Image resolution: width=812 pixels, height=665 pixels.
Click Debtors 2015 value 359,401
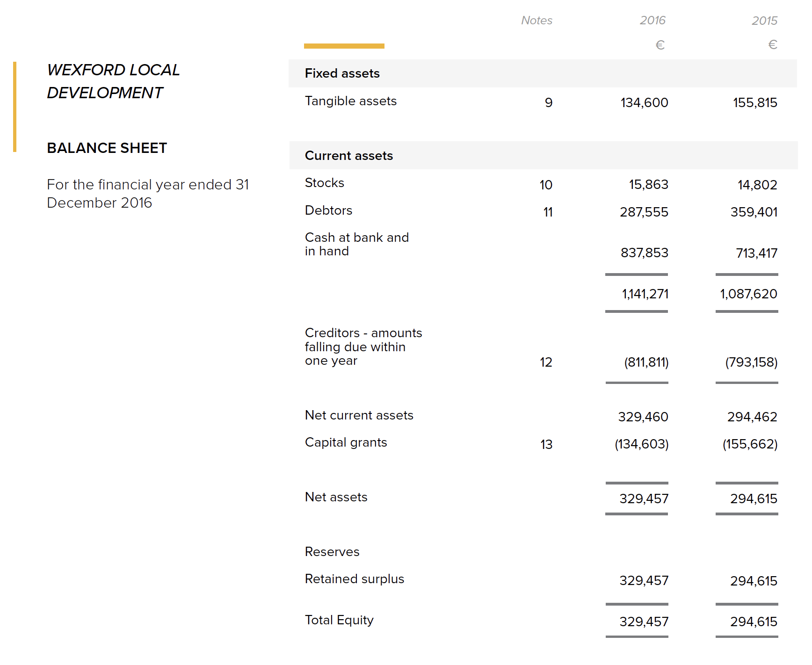754,212
